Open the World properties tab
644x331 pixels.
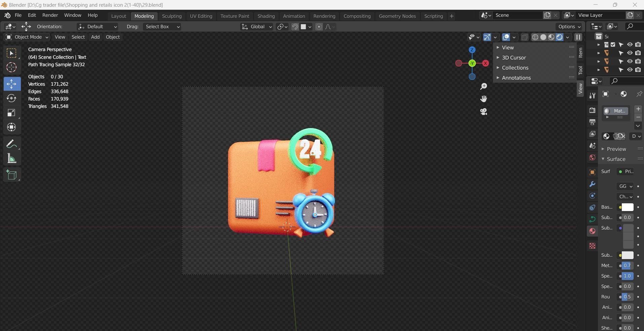click(592, 157)
